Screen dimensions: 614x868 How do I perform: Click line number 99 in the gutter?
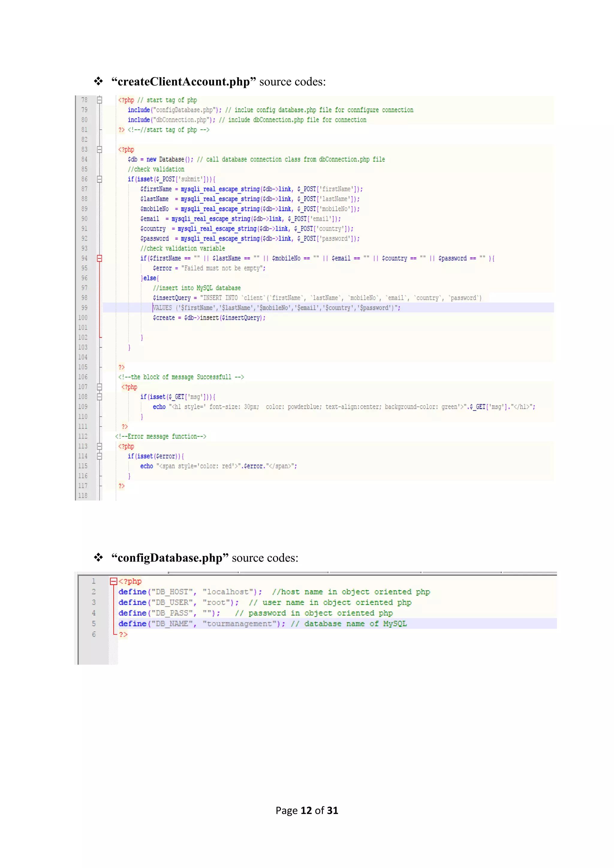[84, 308]
